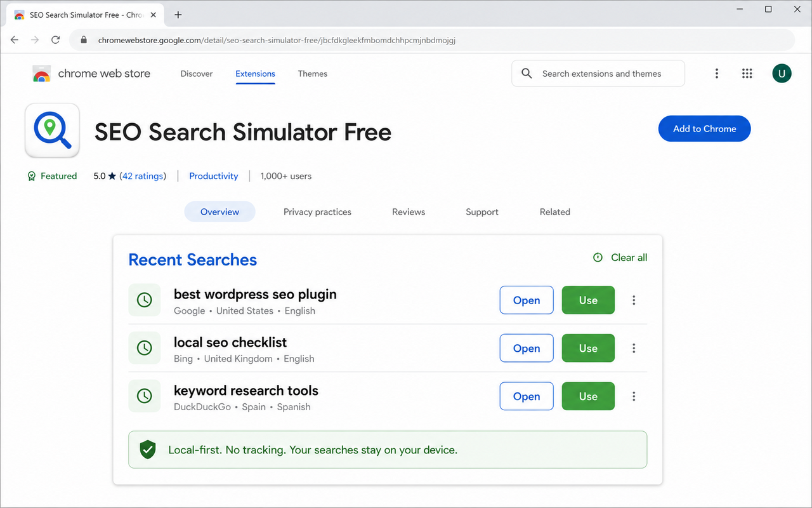Reload the page with the refresh icon

pyautogui.click(x=56, y=40)
